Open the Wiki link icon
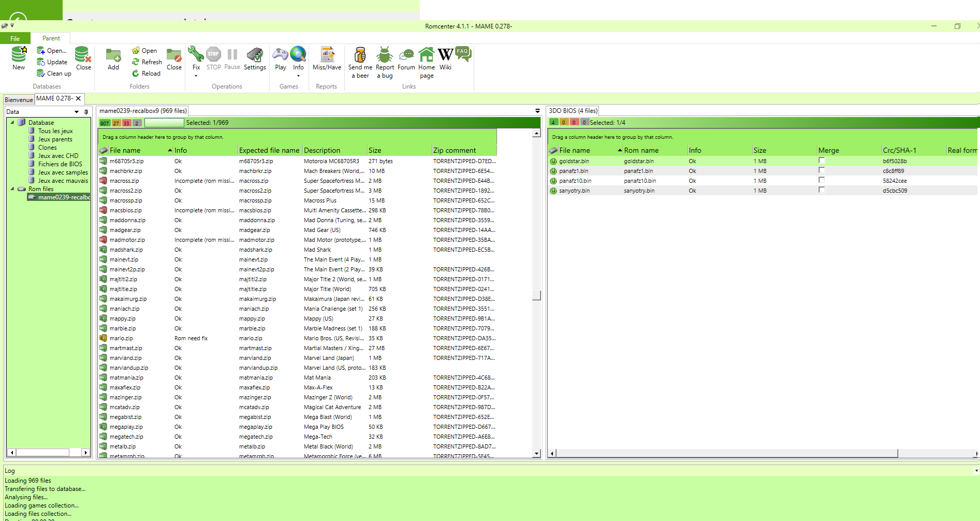 point(445,55)
